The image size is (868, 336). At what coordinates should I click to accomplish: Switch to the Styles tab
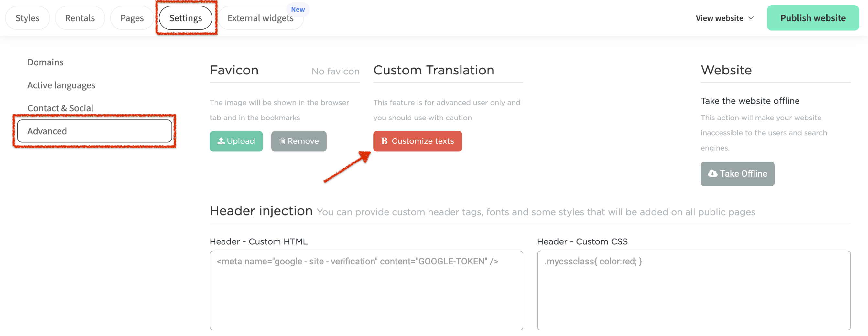point(27,18)
